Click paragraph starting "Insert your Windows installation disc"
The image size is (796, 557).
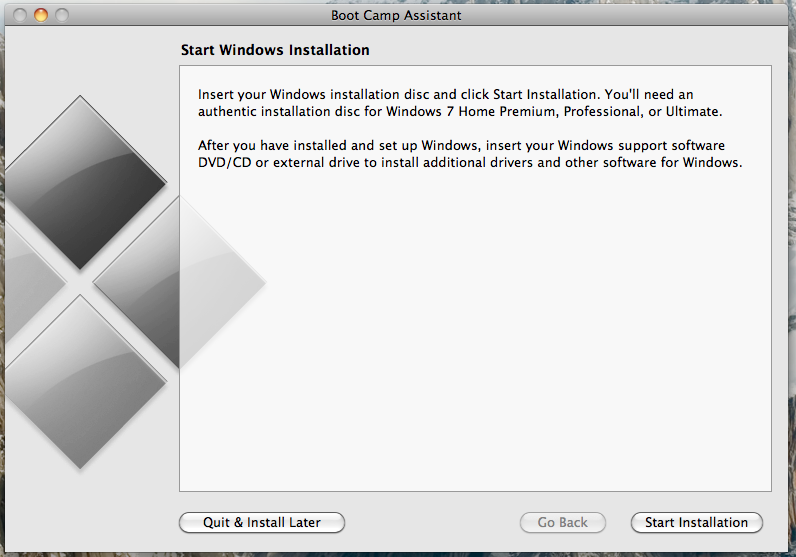[x=460, y=103]
